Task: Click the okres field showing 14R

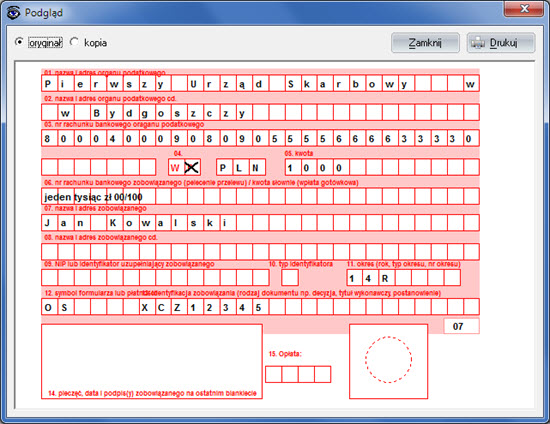Action: [x=403, y=278]
